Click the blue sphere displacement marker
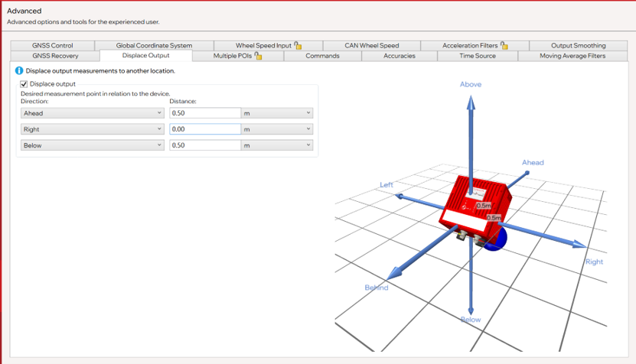The width and height of the screenshot is (636, 364). coord(497,240)
